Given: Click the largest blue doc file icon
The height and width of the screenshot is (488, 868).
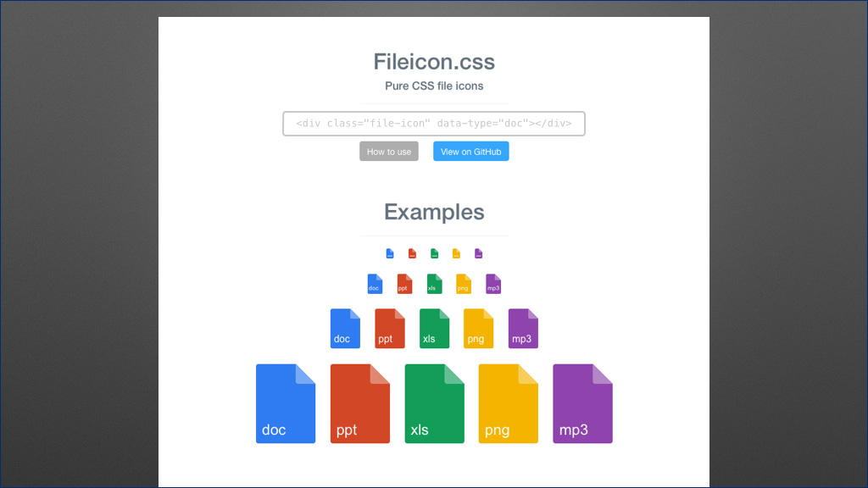Looking at the screenshot, I should (286, 403).
